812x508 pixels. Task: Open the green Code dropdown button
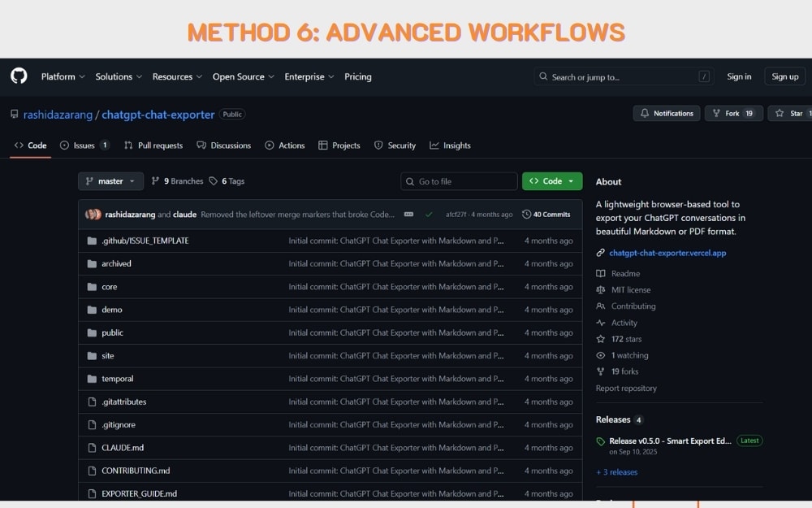pos(552,181)
